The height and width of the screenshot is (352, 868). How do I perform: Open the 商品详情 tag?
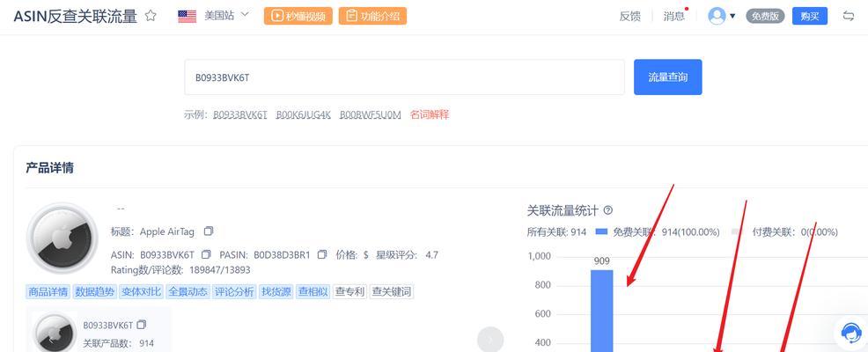pyautogui.click(x=48, y=291)
